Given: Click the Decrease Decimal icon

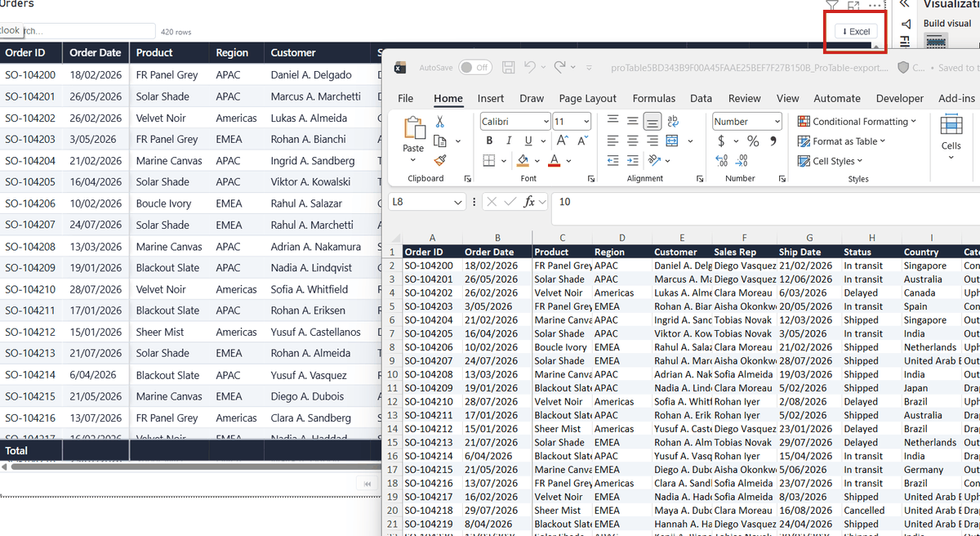Looking at the screenshot, I should pyautogui.click(x=742, y=161).
